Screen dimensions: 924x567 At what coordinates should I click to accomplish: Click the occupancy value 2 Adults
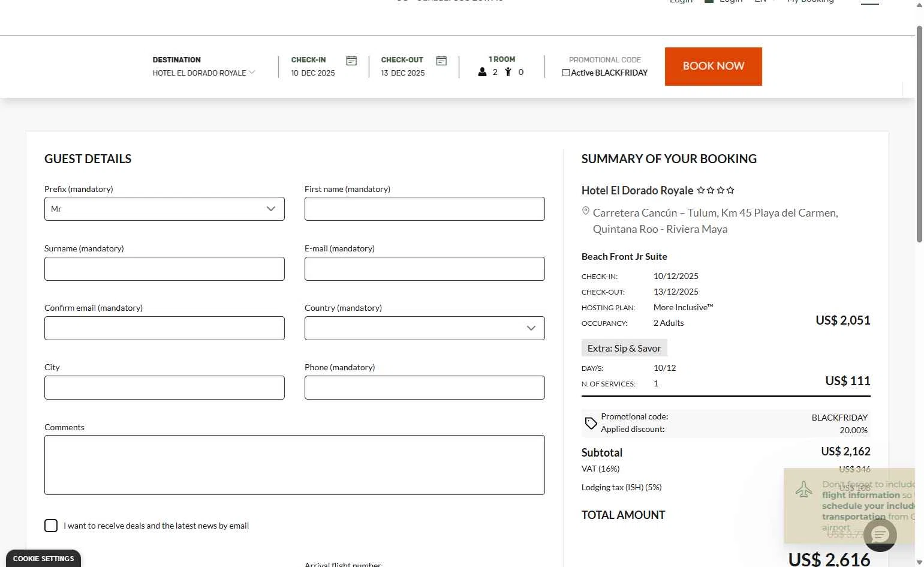coord(669,323)
